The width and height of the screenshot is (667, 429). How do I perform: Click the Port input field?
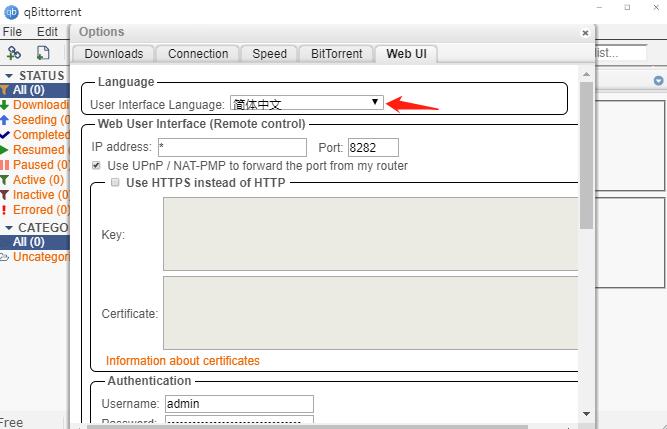point(373,147)
